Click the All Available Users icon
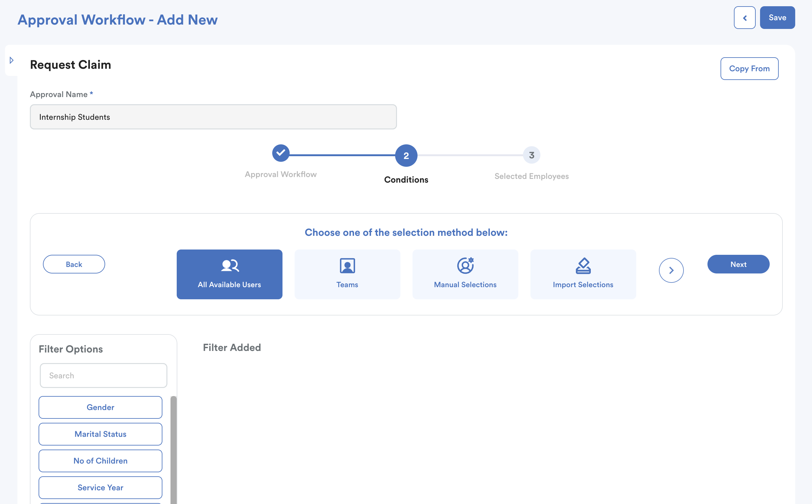The height and width of the screenshot is (504, 812). (230, 266)
